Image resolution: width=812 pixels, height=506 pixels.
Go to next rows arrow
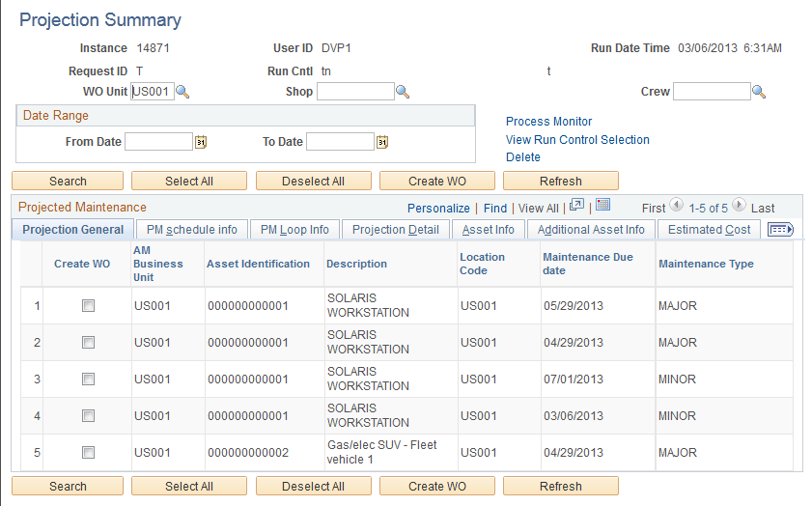click(x=739, y=205)
